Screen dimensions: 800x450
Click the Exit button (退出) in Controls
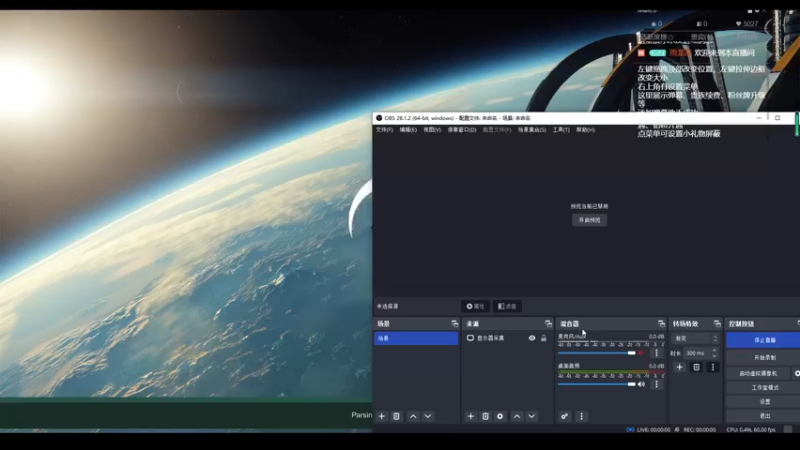[765, 416]
